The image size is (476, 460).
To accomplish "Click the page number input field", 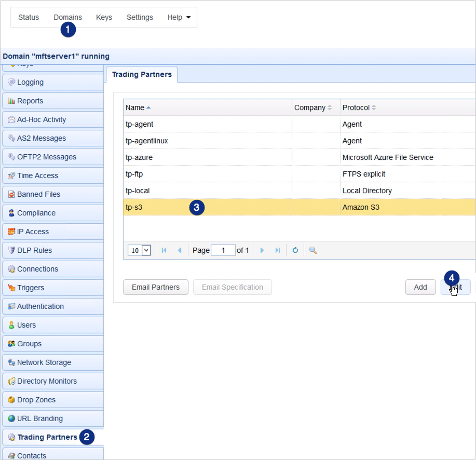I will click(x=224, y=250).
